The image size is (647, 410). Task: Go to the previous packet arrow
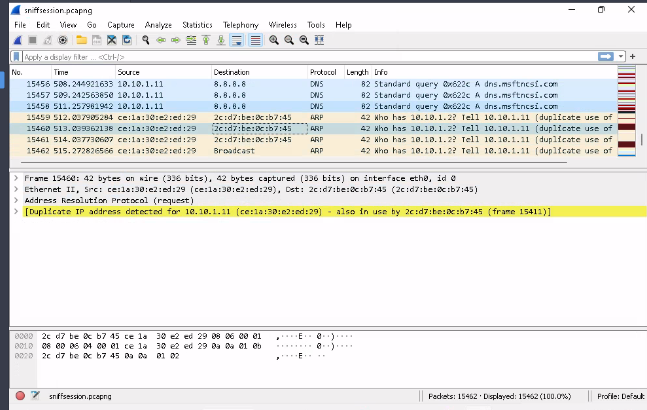[x=162, y=40]
